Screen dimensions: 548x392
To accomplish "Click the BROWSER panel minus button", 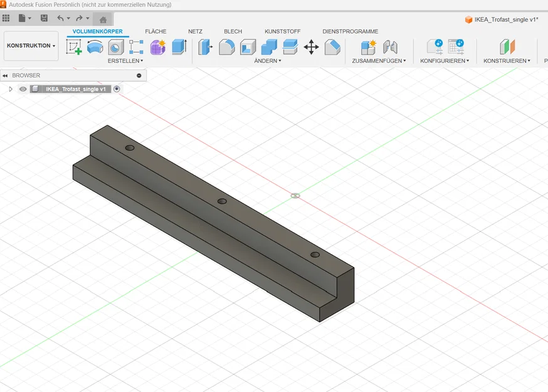I will coord(139,75).
